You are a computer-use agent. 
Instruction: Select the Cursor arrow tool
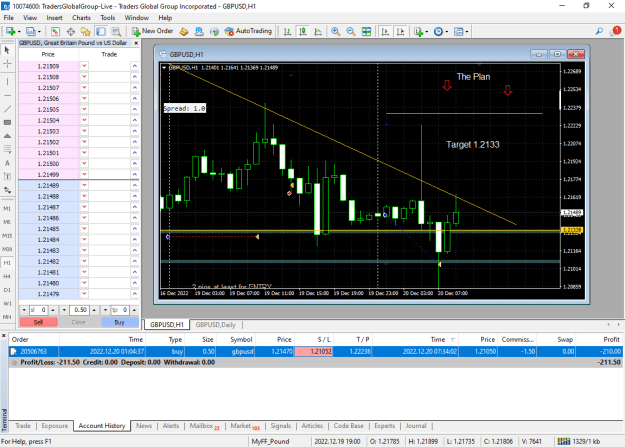click(7, 50)
